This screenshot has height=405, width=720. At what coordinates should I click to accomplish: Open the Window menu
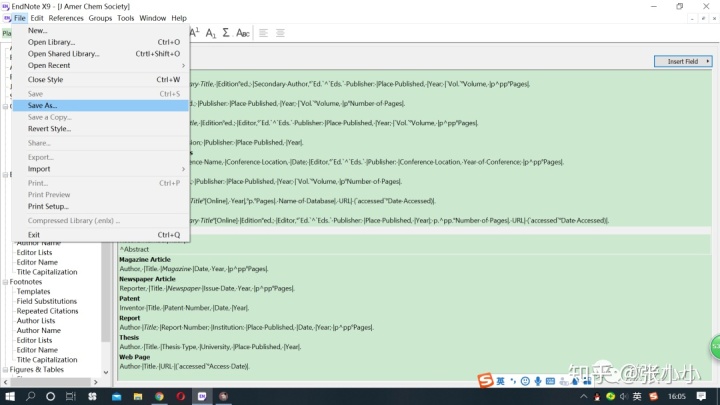[152, 18]
